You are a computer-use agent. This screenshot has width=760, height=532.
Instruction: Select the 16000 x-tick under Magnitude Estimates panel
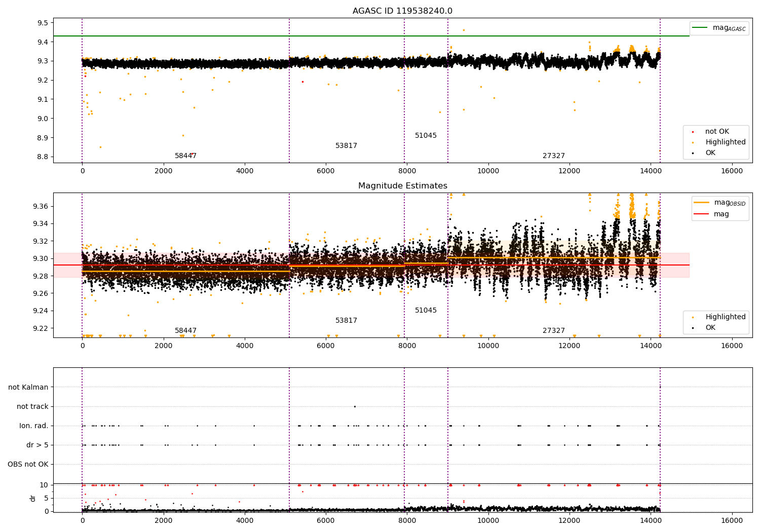tap(732, 346)
